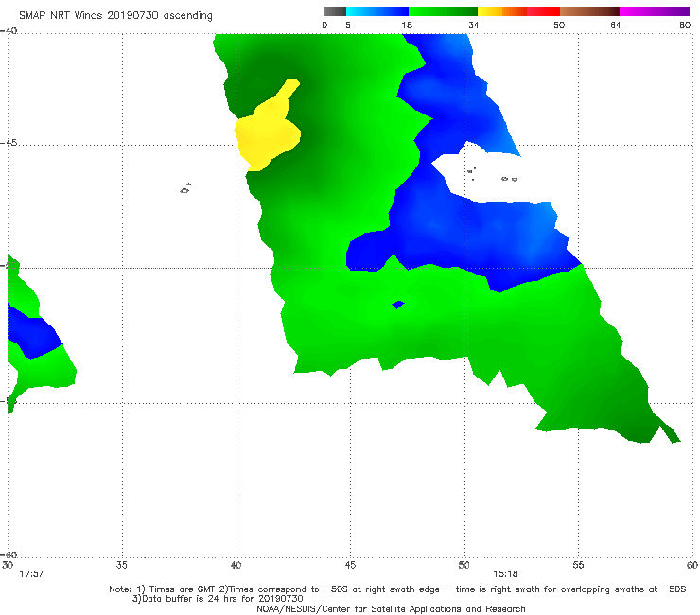Click the latitude axis label "-60"
The height and width of the screenshot is (615, 700).
(9, 554)
